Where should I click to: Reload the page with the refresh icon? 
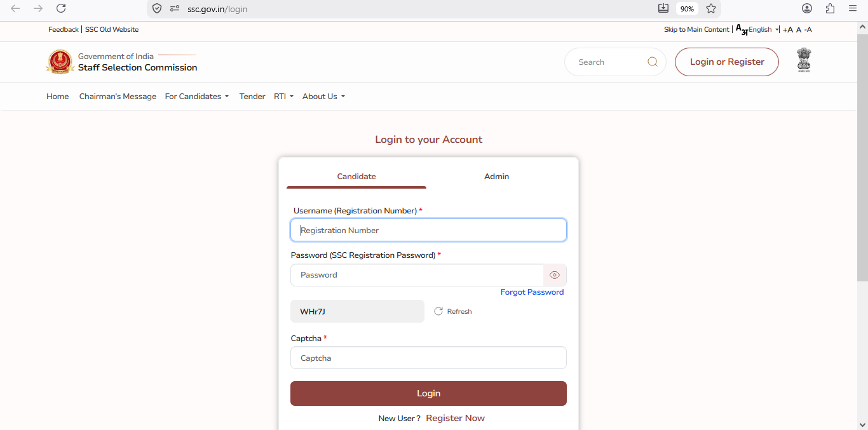coord(61,8)
